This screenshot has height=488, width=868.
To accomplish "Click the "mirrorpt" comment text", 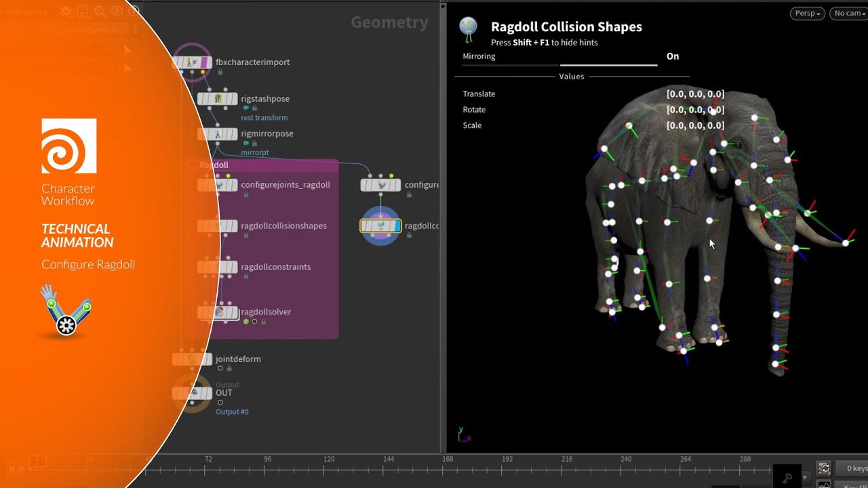I will tap(255, 152).
